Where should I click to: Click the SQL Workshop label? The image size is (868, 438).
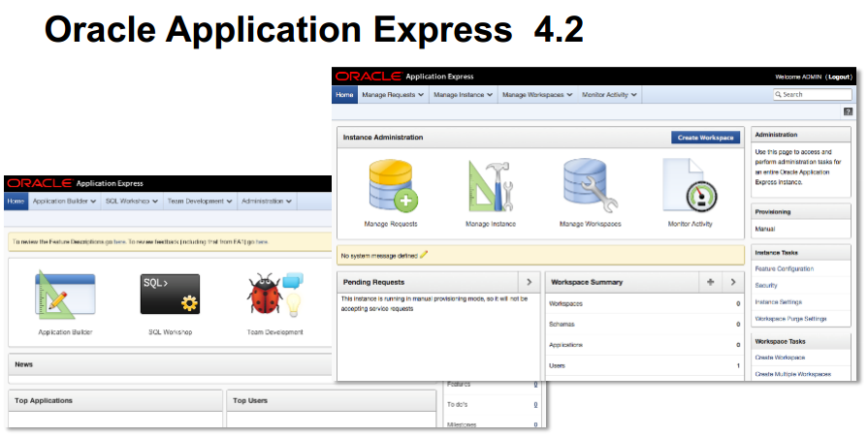coord(170,332)
